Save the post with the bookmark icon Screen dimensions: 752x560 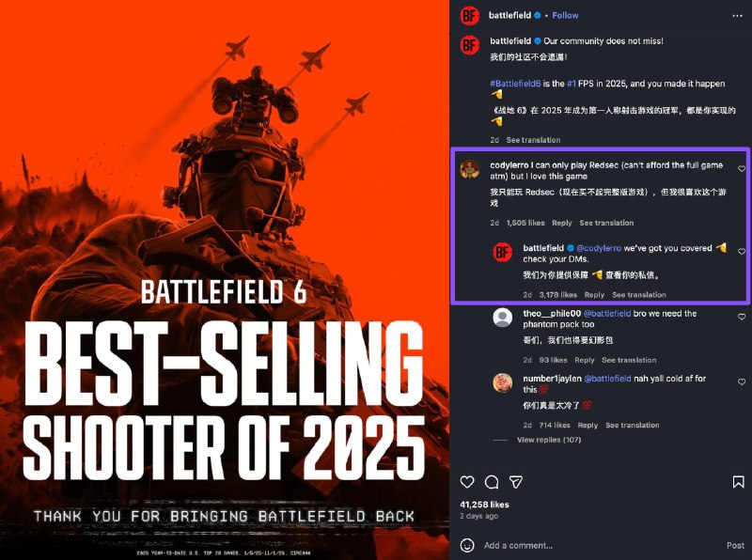739,482
